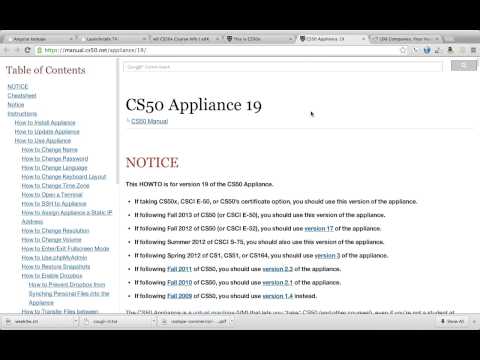Viewport: 480px width, 360px height.
Task: Open How to Update Appliance link
Action: [47, 132]
